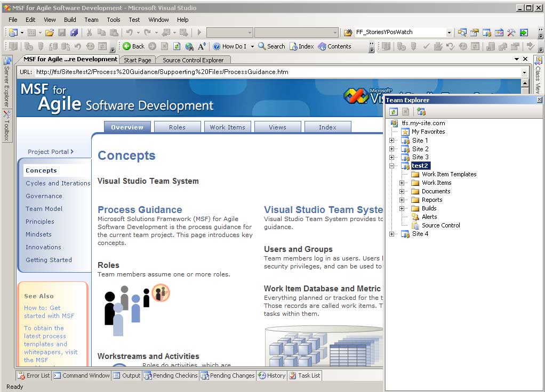Expand the Site 2 tree node
Screen dimensions: 545x392
tap(392, 149)
